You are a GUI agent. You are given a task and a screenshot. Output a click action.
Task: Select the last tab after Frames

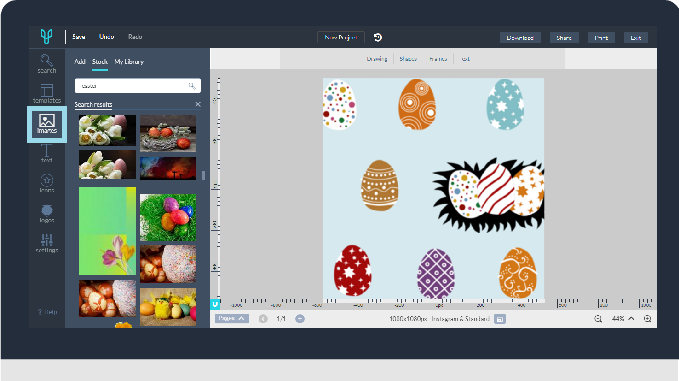[x=466, y=59]
